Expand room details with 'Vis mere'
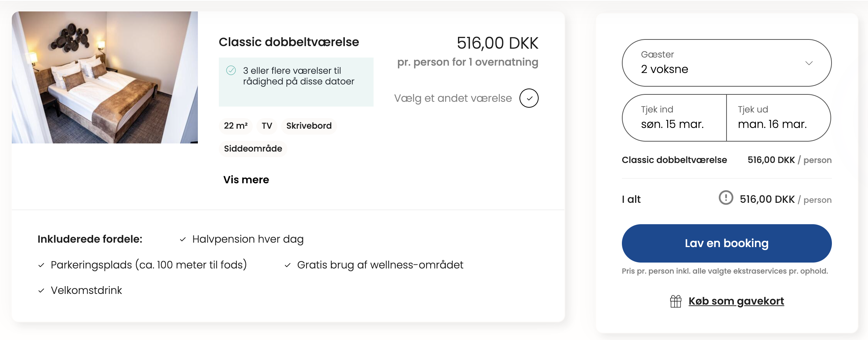868x340 pixels. tap(246, 180)
